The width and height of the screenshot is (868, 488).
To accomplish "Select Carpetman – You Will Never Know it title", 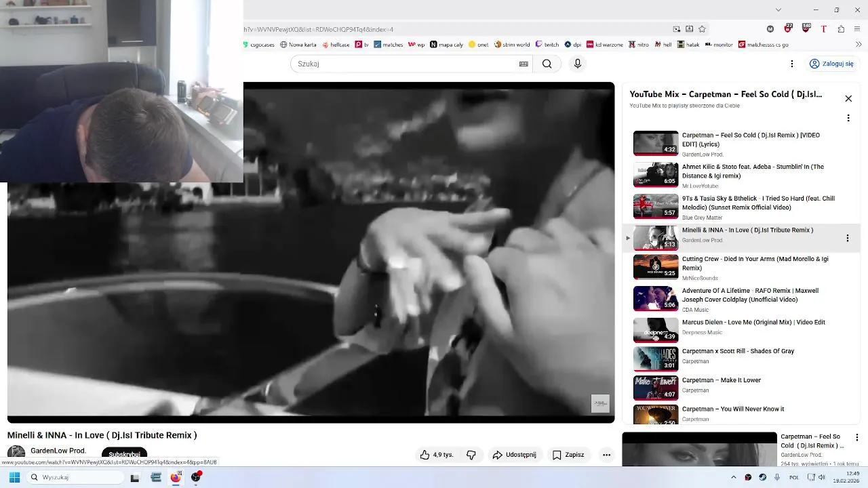I will (733, 409).
